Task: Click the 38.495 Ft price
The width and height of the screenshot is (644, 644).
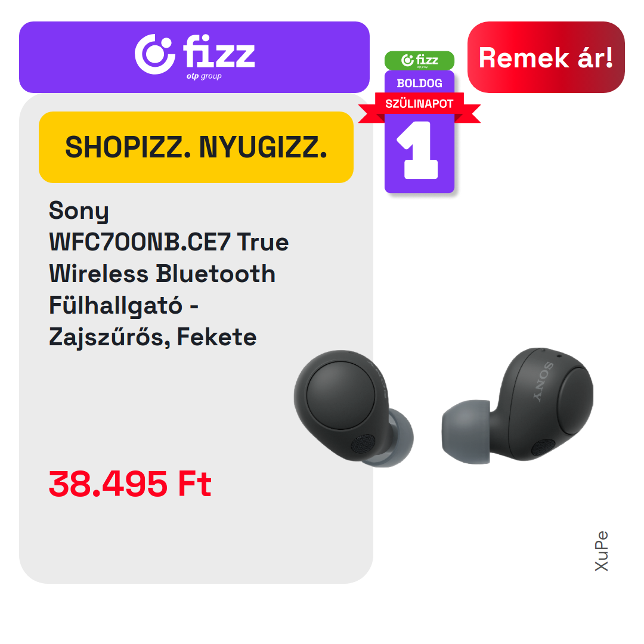Action: [x=130, y=484]
